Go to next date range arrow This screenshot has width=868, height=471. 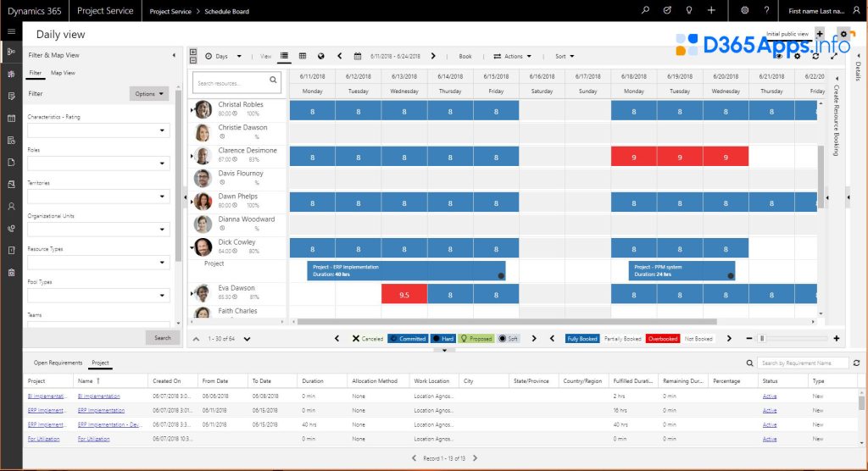point(433,56)
